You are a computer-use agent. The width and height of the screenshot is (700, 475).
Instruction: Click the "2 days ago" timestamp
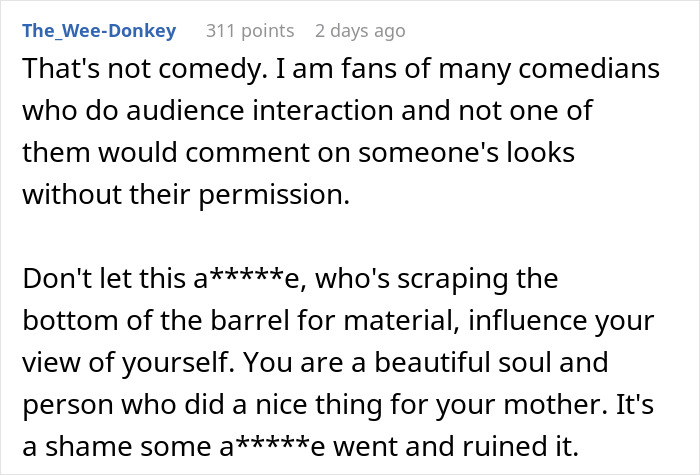pos(360,31)
